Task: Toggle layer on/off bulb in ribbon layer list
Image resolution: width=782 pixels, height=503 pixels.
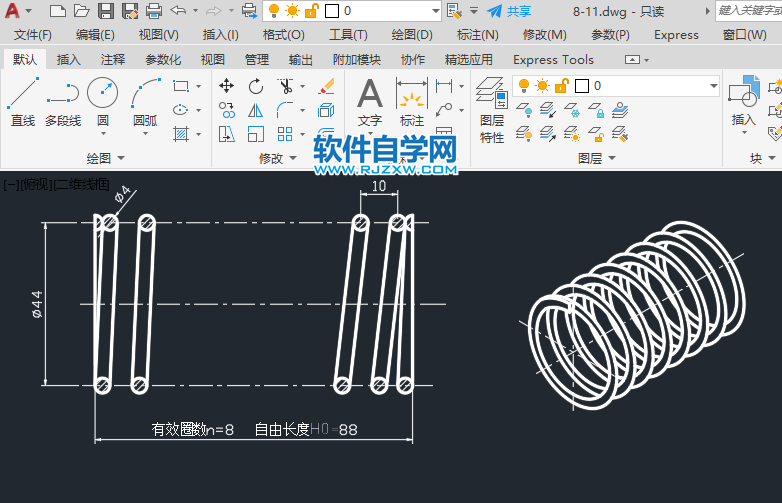Action: [524, 86]
